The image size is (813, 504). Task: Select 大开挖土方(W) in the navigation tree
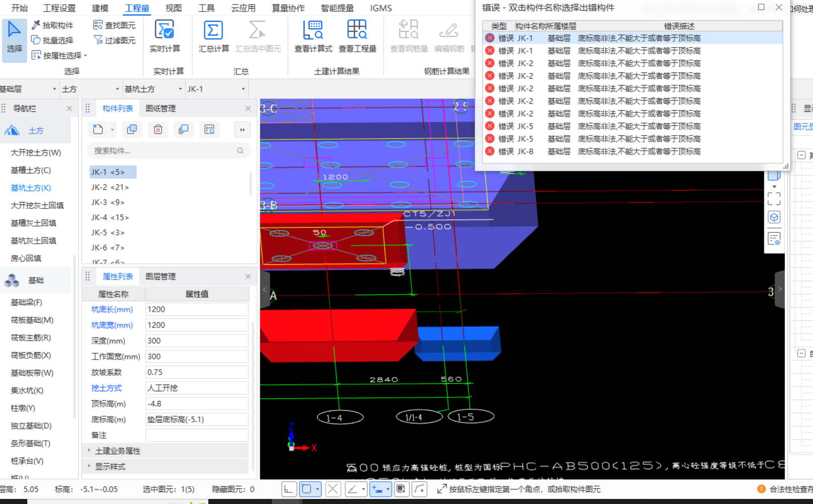coord(36,153)
